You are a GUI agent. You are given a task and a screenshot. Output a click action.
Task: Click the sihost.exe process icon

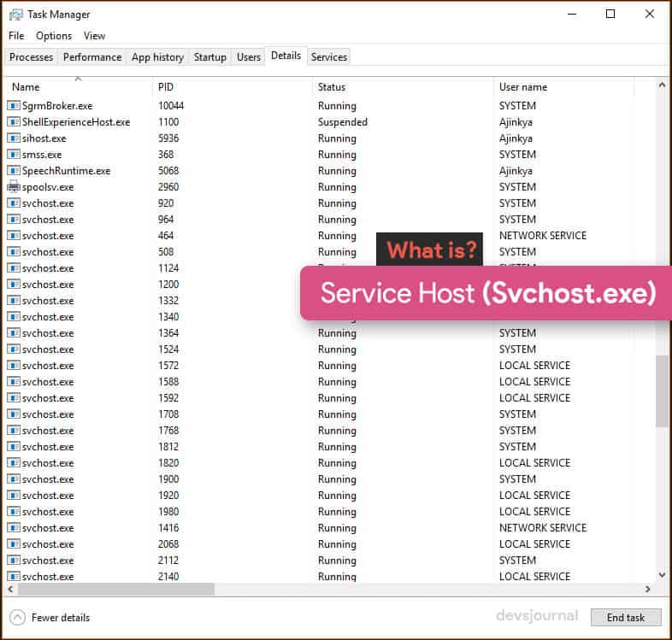pyautogui.click(x=14, y=138)
